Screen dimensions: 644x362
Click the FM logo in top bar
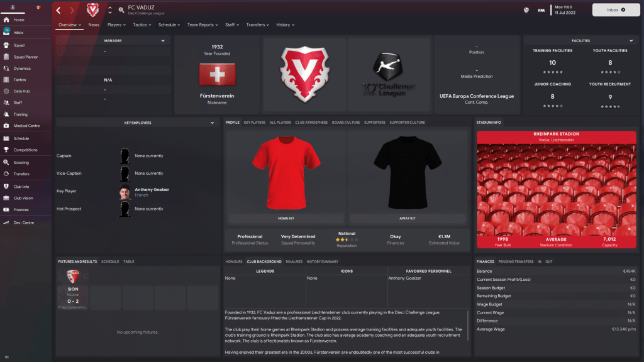[541, 10]
